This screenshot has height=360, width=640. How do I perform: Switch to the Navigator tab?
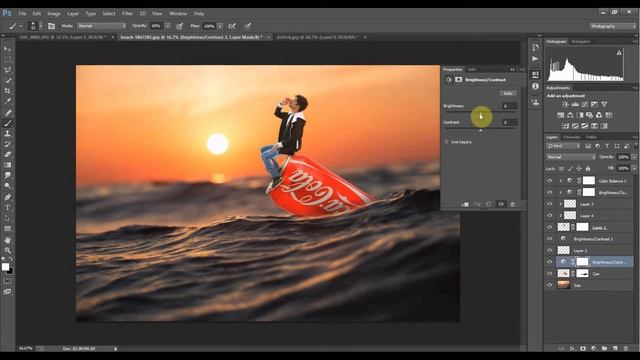(x=580, y=42)
